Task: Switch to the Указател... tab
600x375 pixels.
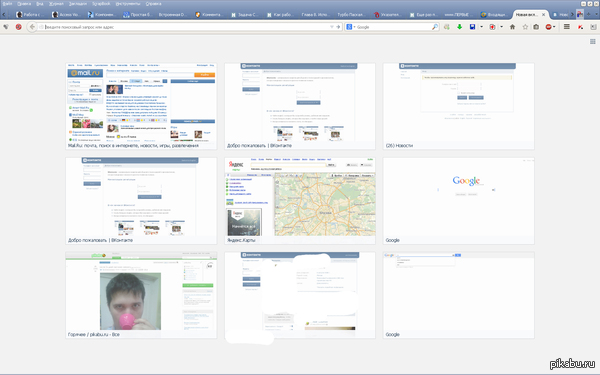Action: pyautogui.click(x=388, y=15)
